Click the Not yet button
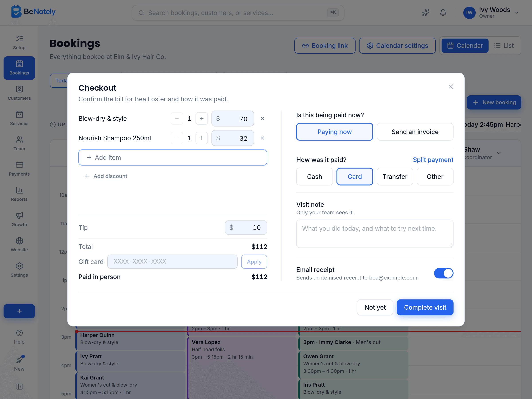 click(375, 307)
